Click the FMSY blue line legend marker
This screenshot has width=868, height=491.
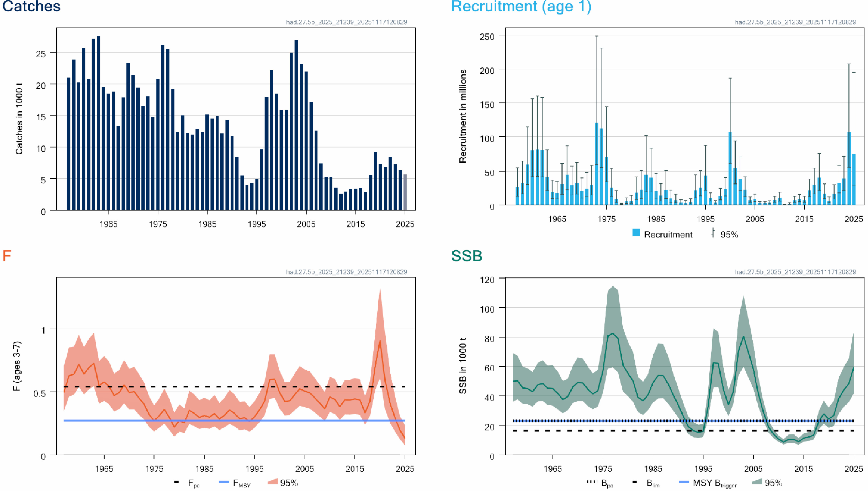224,482
